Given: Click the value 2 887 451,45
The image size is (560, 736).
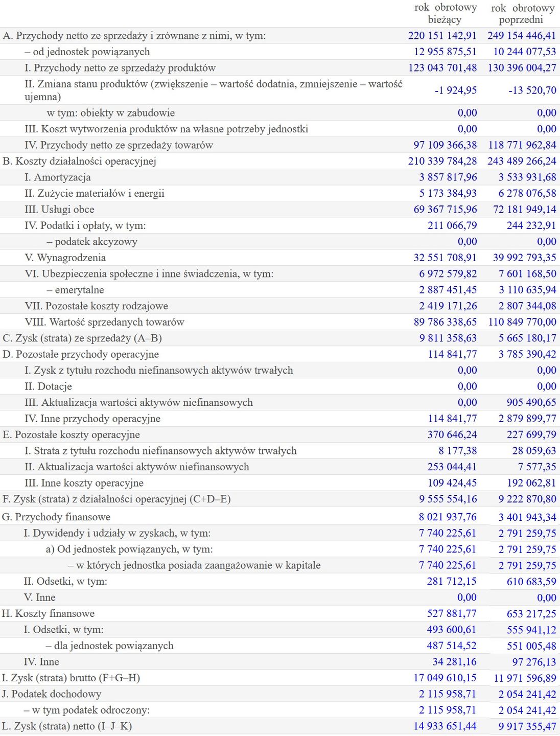Looking at the screenshot, I should [x=448, y=290].
